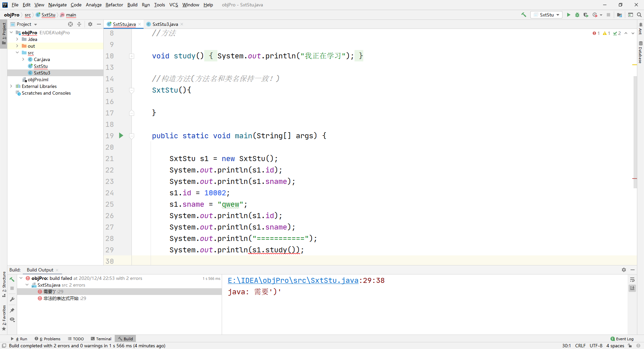Image resolution: width=644 pixels, height=349 pixels.
Task: Open Build panel settings gear
Action: (x=624, y=270)
